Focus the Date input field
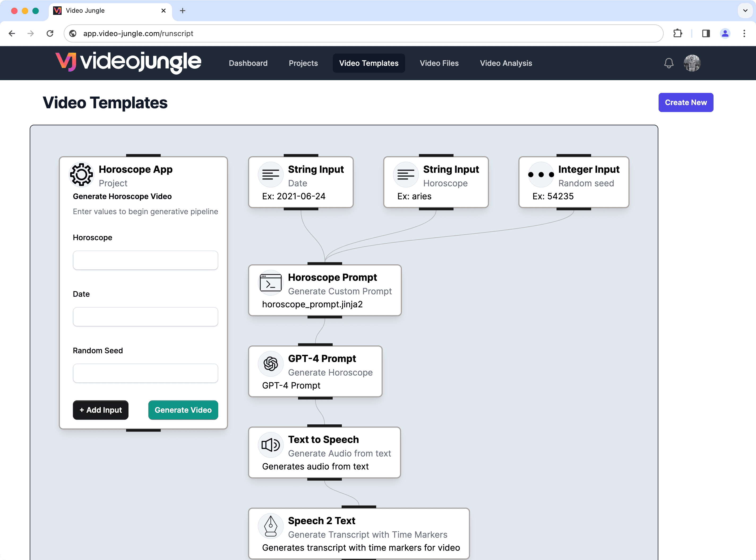Viewport: 756px width, 560px height. (x=145, y=317)
